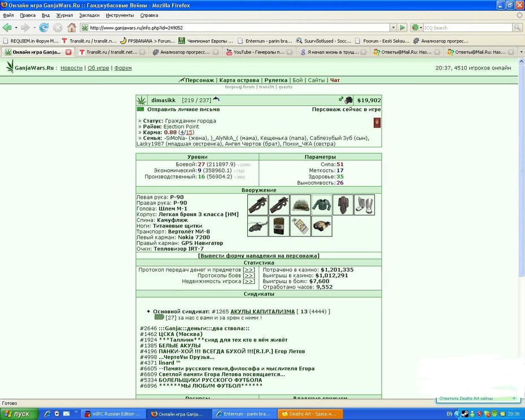Click the Firefox back arrow button

pos(7,28)
